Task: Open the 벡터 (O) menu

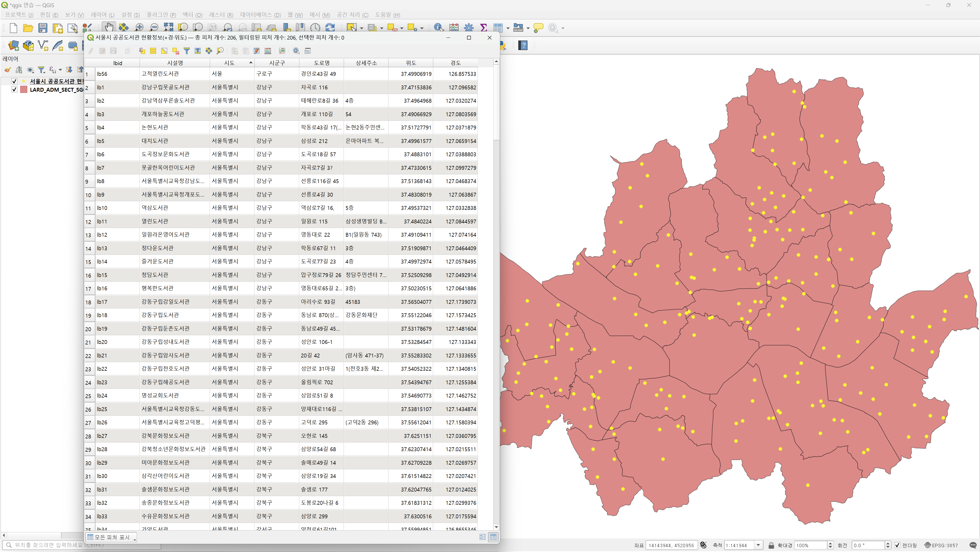Action: [193, 15]
